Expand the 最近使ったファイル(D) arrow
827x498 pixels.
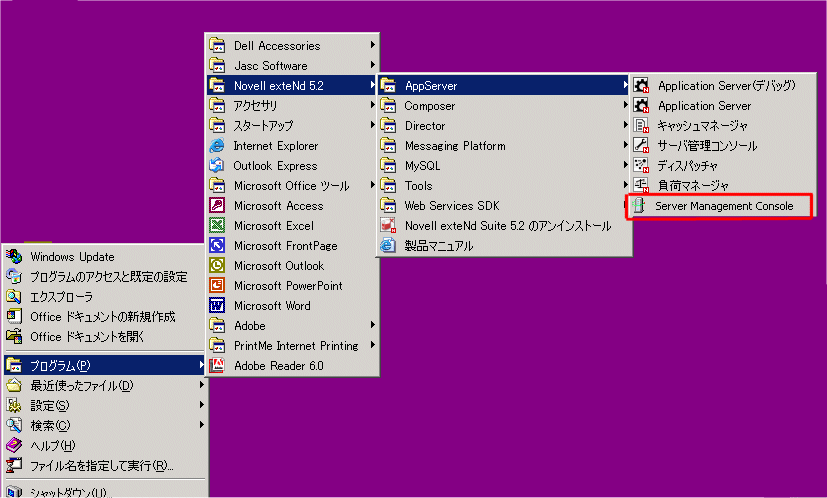[201, 385]
